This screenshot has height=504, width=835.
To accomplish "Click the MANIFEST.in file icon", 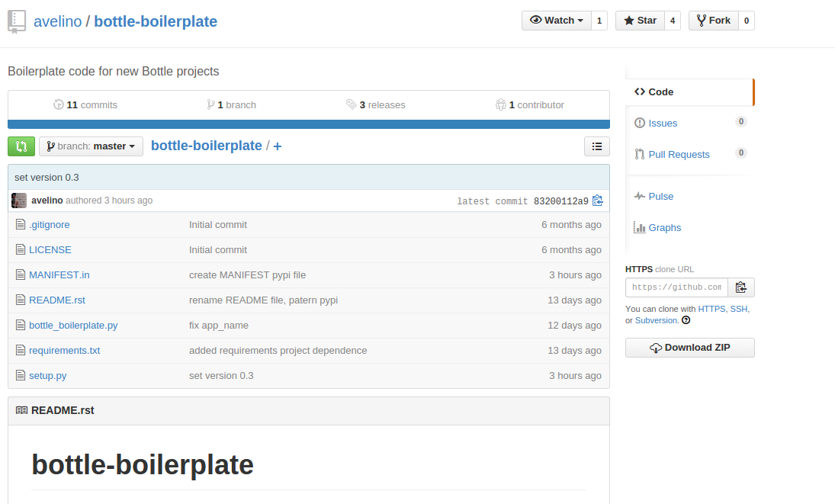I will 21,274.
